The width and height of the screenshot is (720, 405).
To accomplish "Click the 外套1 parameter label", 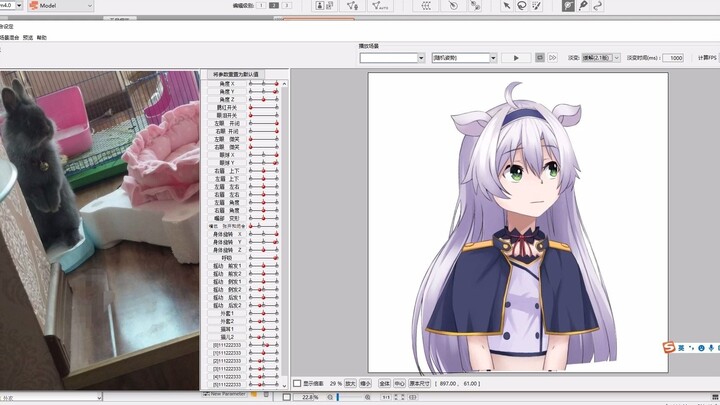I will point(227,313).
